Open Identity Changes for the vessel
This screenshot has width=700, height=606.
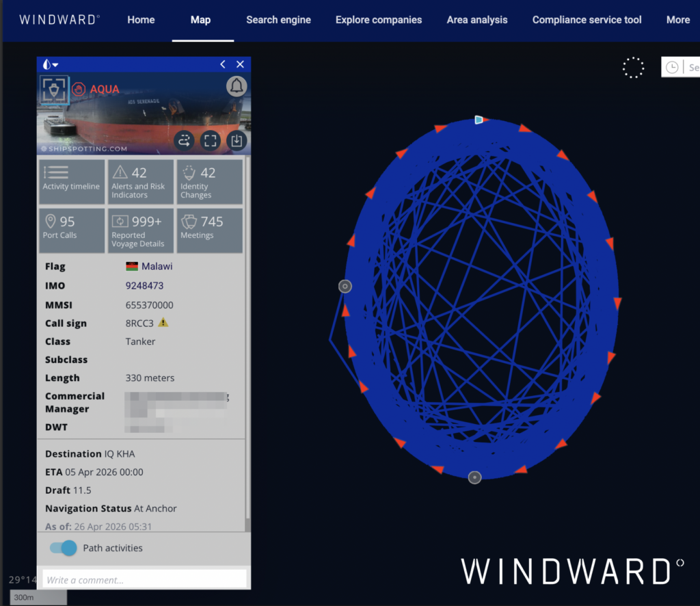(209, 181)
